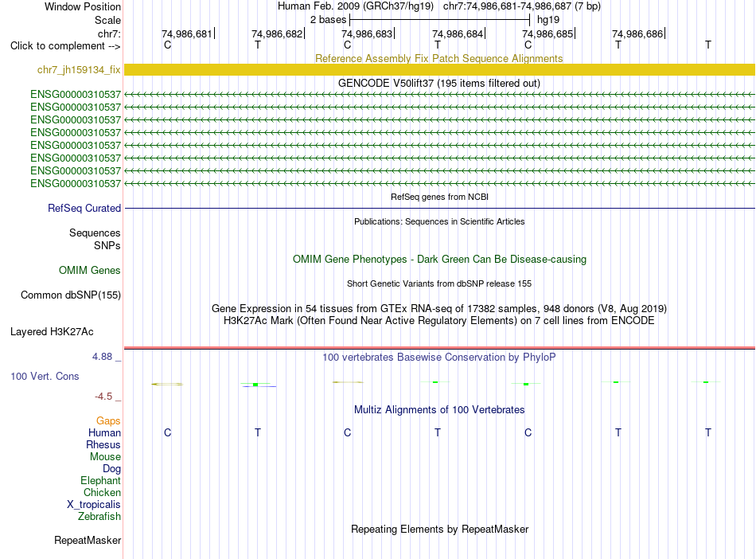Screen dimensions: 756x559
Task: Click the Scale label
Action: (107, 21)
